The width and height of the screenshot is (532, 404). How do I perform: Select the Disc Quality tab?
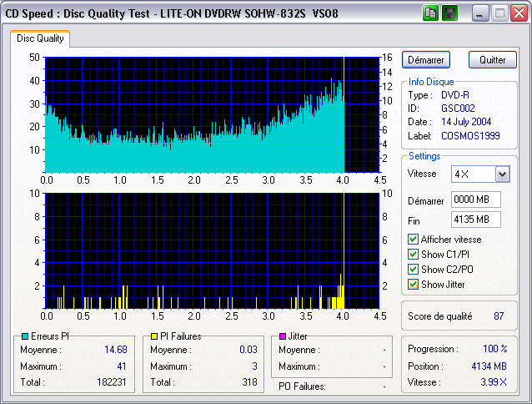click(40, 38)
